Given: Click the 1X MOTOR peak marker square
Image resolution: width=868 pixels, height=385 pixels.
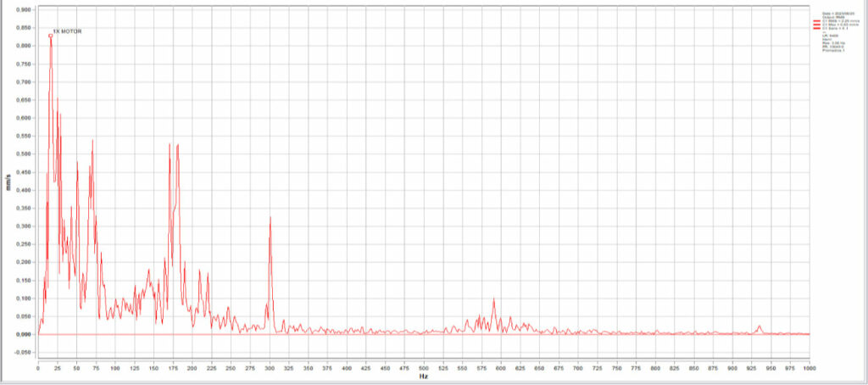Looking at the screenshot, I should (x=50, y=36).
